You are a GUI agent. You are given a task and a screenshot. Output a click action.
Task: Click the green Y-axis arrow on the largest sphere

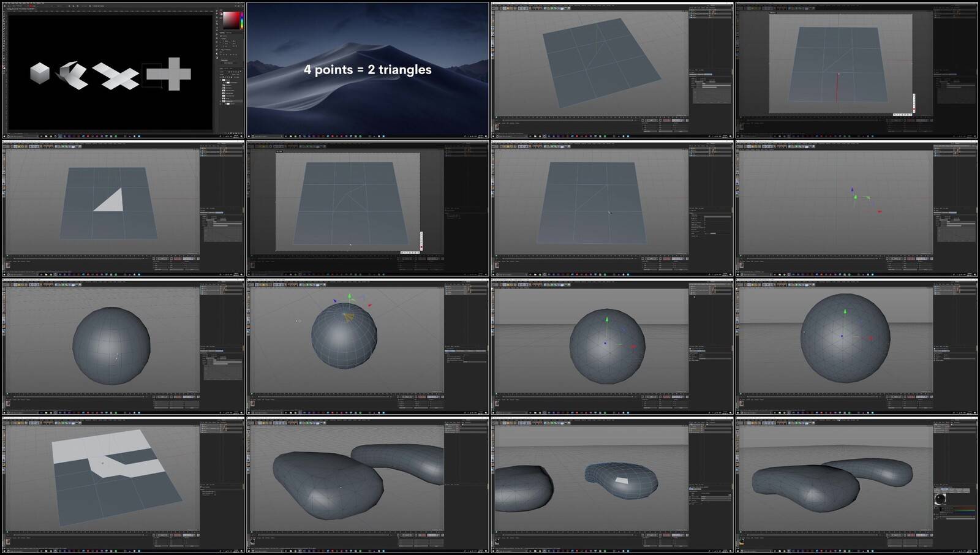pos(845,312)
